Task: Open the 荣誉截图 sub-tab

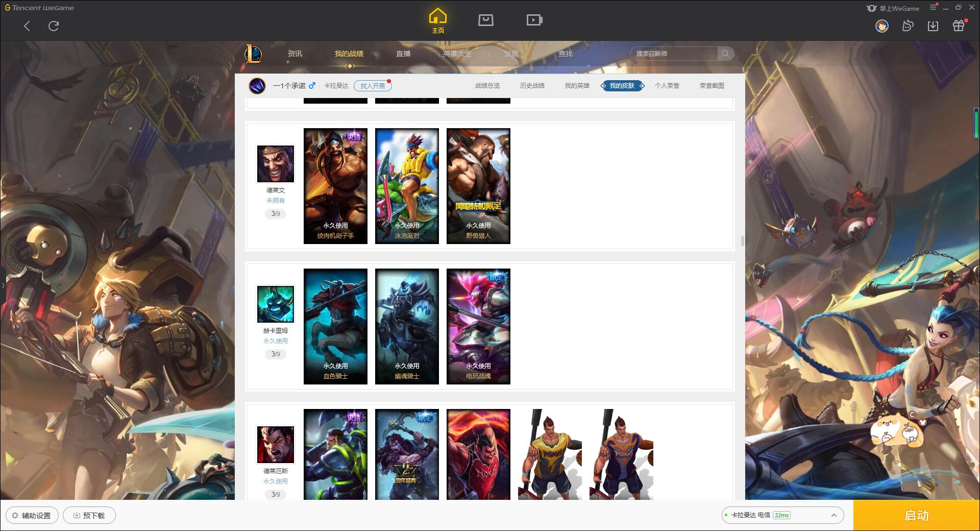Action: 712,86
